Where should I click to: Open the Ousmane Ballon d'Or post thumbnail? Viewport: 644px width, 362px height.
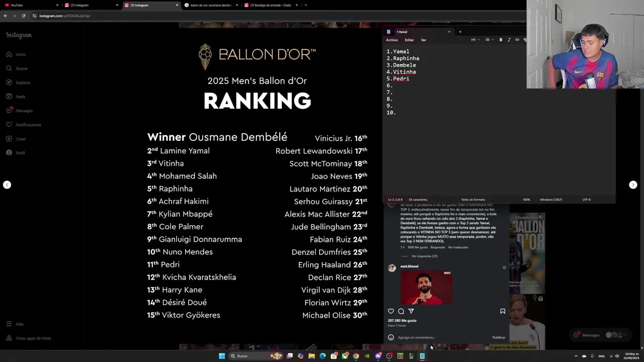[x=527, y=252]
